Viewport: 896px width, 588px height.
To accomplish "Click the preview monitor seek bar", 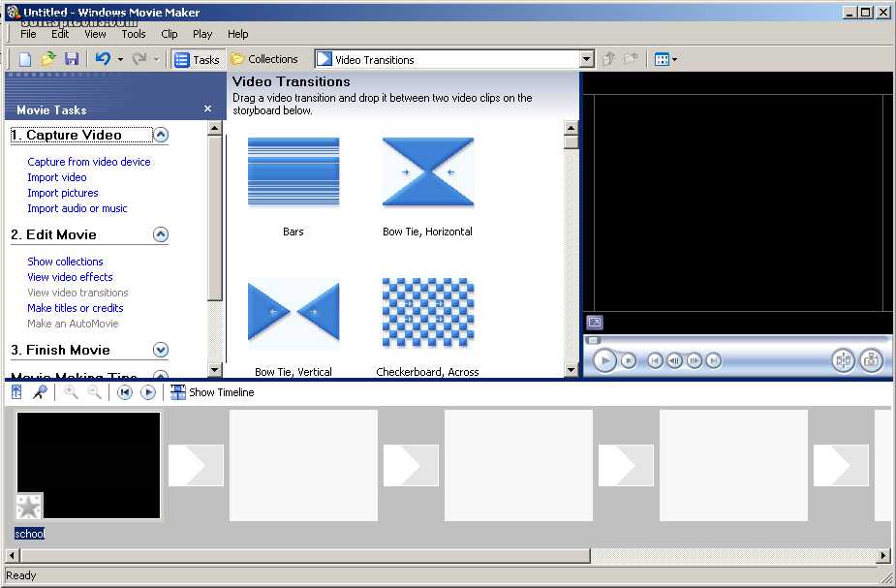I will click(x=736, y=340).
